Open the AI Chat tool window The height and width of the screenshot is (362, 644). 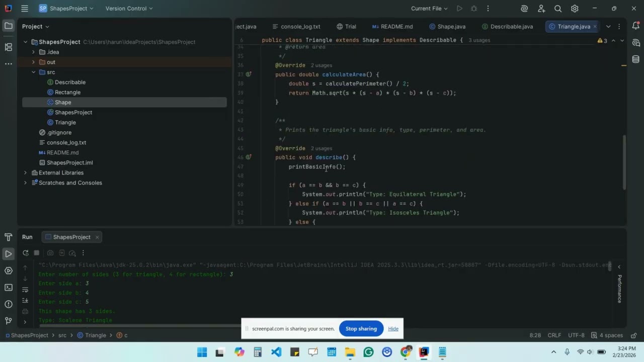pos(635,43)
